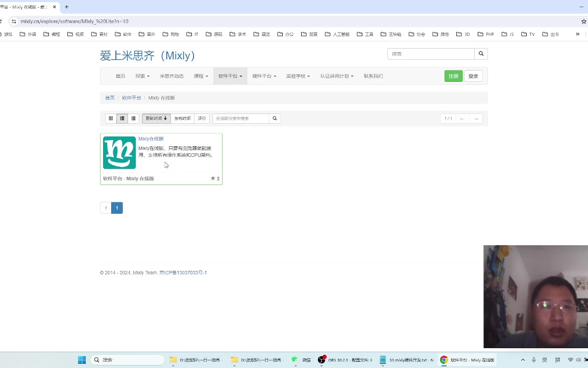This screenshot has width=588, height=368.
Task: Open OBS 30.2.3 from the taskbar
Action: tap(345, 360)
